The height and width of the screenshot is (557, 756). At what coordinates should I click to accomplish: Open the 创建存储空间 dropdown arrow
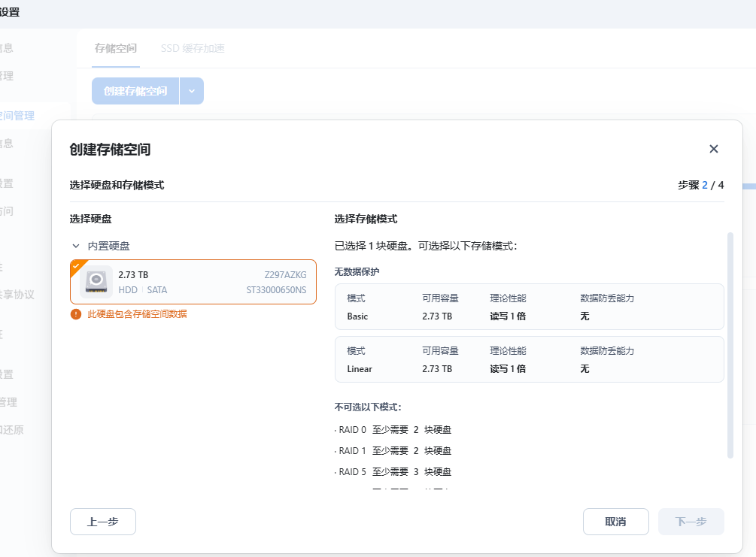[192, 91]
